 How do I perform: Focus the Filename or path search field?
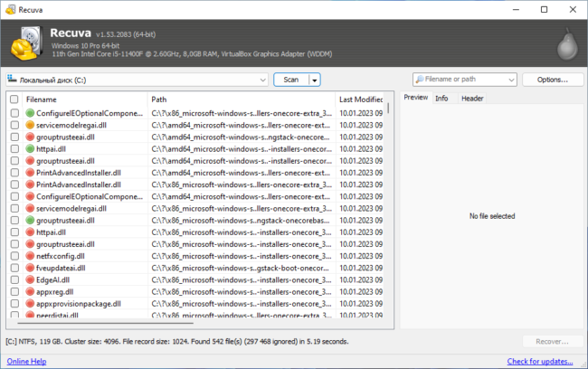click(464, 80)
